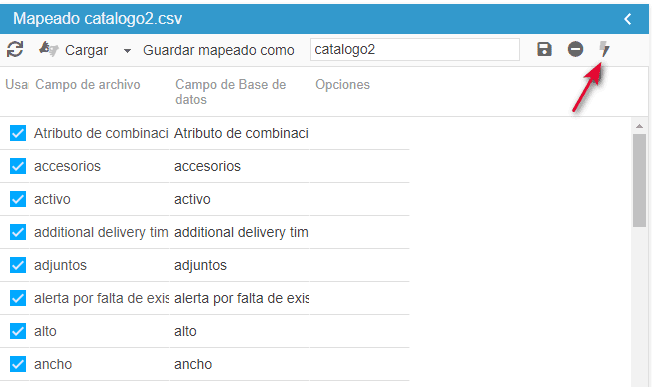The image size is (655, 387).
Task: Click the Campo de archivo column header
Action: (88, 84)
